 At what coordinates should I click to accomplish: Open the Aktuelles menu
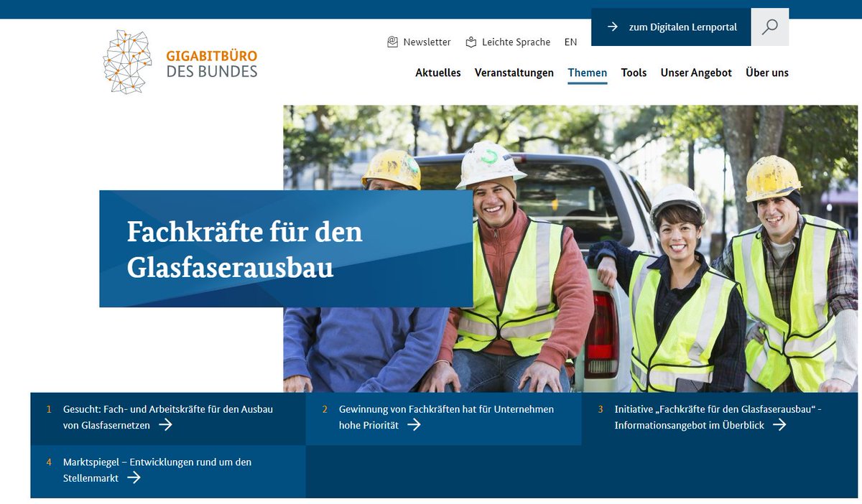(x=438, y=73)
